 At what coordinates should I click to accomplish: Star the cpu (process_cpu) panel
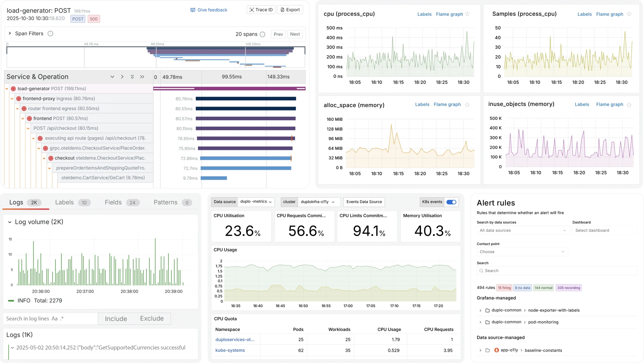467,14
